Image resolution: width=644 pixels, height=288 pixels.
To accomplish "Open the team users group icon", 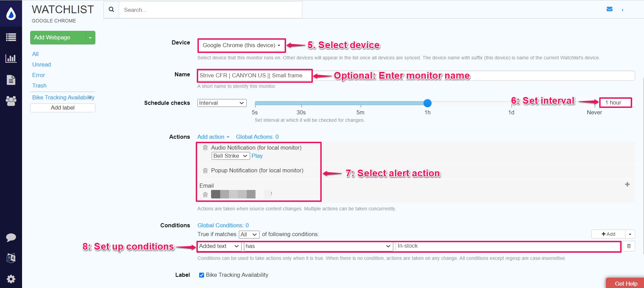I will (x=11, y=101).
